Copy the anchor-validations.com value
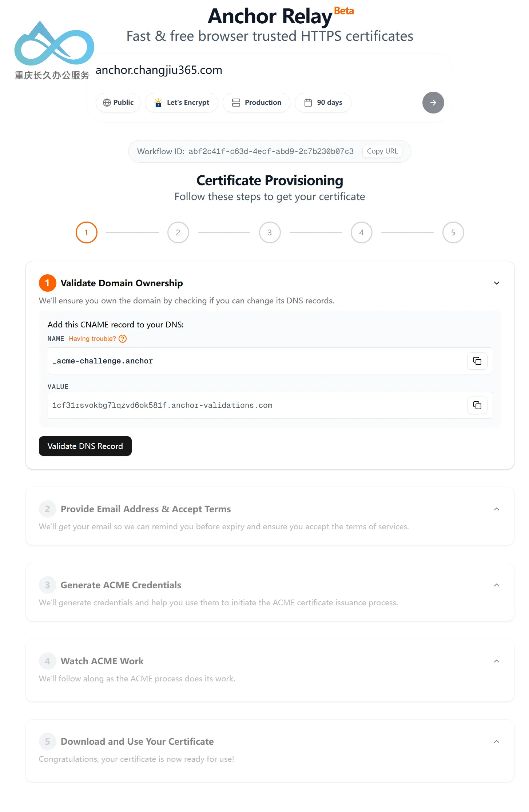This screenshot has height=812, width=529. tap(477, 405)
